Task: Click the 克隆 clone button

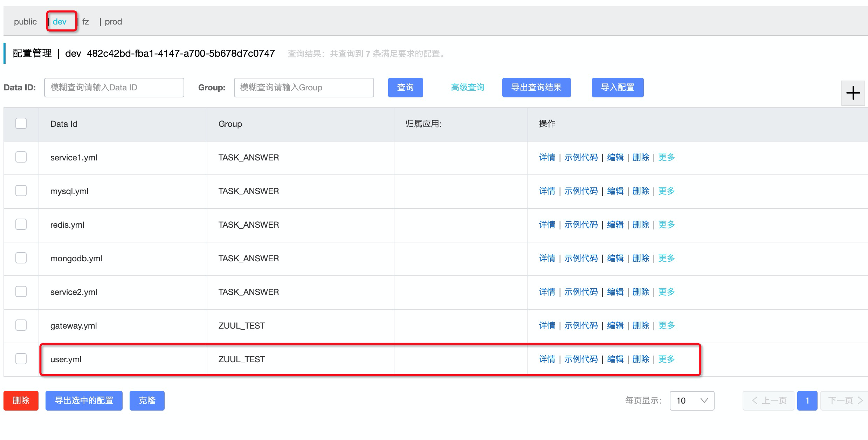Action: [147, 400]
